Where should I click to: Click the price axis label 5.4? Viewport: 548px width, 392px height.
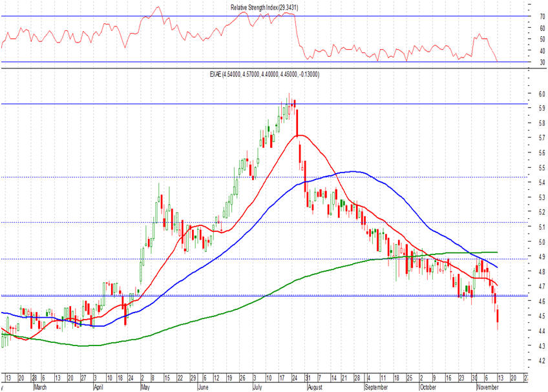tap(542, 182)
